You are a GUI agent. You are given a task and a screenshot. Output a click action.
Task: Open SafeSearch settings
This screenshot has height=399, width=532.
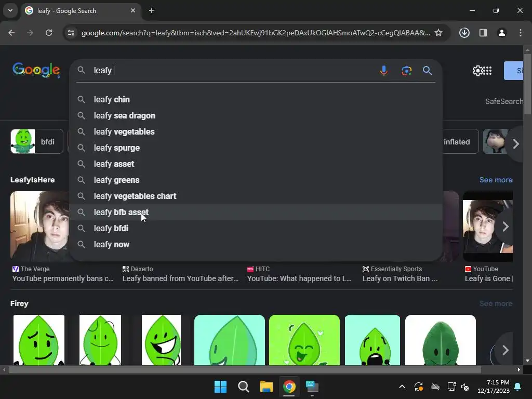tap(504, 101)
